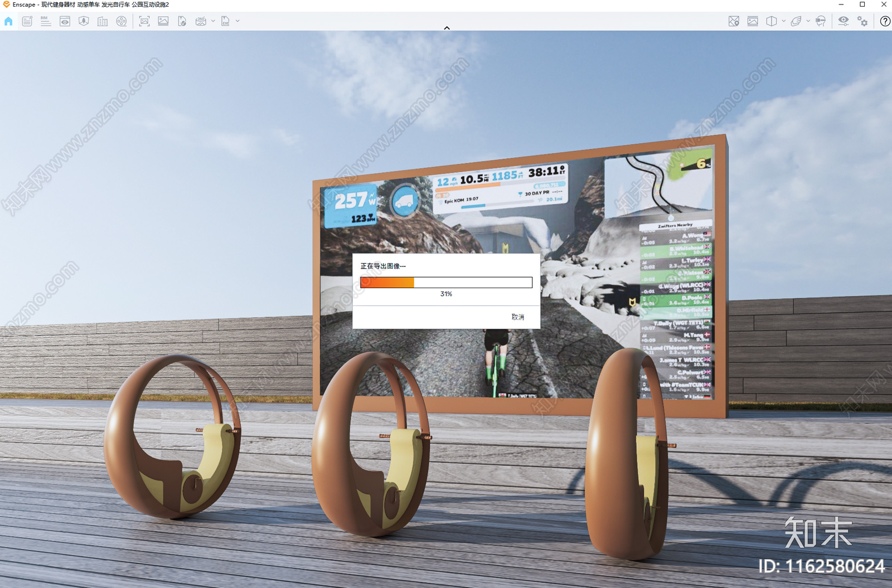Expand the fly mode dropdown arrow
Viewport: 892px width, 588px height.
click(x=808, y=21)
